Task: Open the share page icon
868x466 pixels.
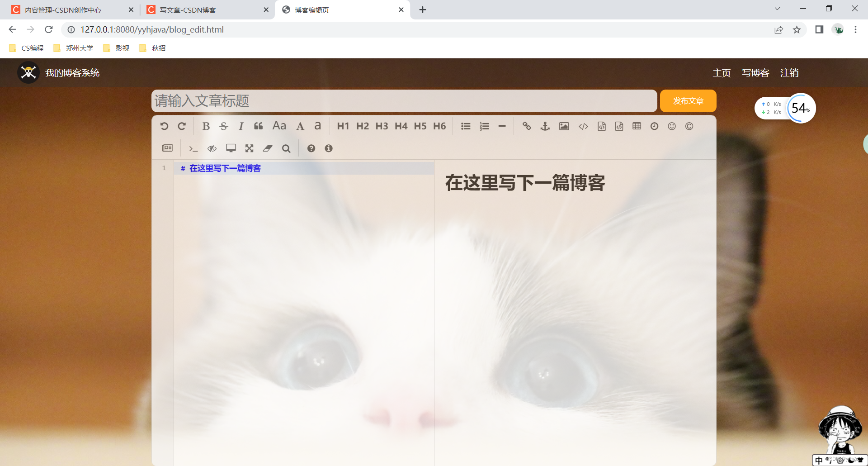Action: (x=778, y=29)
